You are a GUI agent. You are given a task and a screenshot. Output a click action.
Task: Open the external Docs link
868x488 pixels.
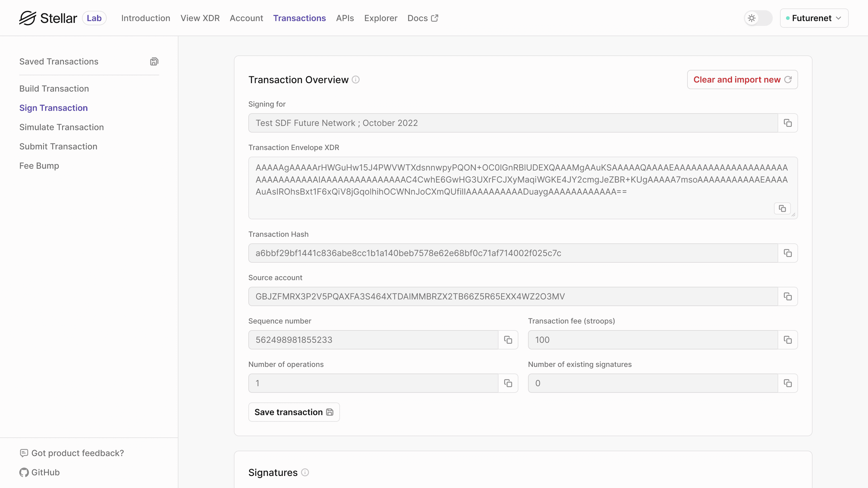[423, 18]
